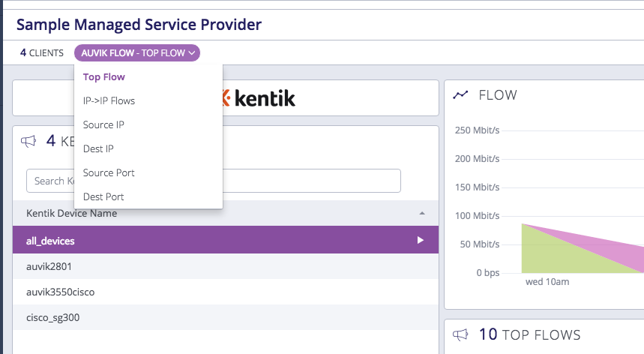Select the all_devices row
This screenshot has height=354, width=644.
[226, 240]
